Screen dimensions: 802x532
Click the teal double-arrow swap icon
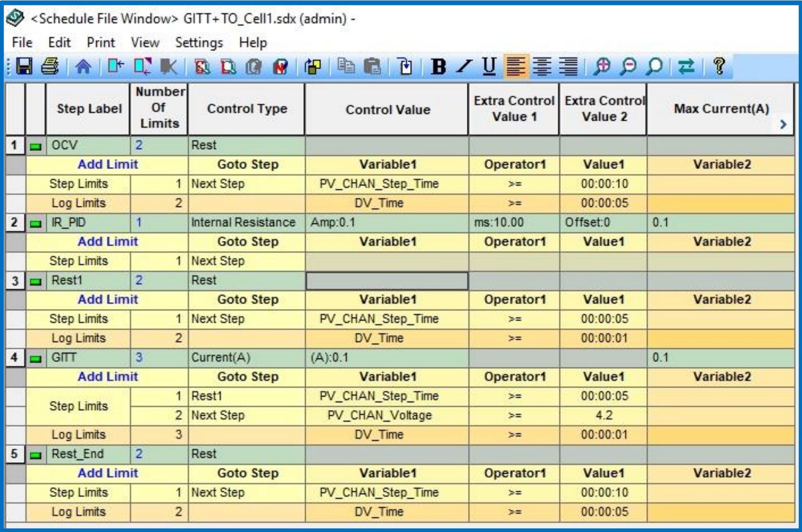[x=686, y=66]
